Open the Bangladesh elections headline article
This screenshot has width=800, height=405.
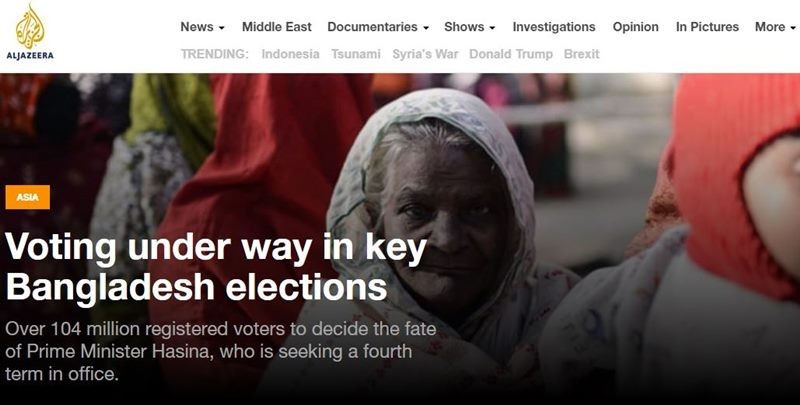point(216,268)
